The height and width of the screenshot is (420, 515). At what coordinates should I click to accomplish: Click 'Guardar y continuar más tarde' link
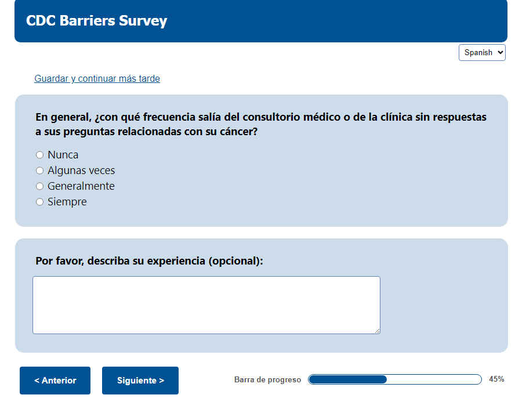(97, 78)
